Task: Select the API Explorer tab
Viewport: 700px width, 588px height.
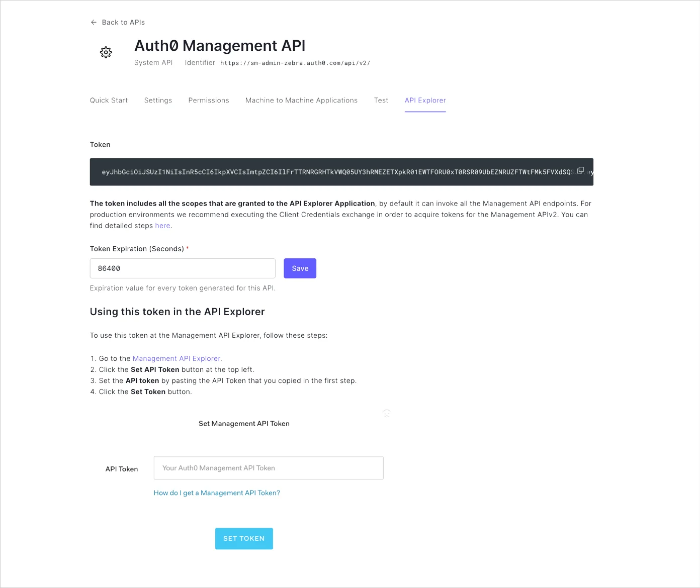Action: coord(425,101)
